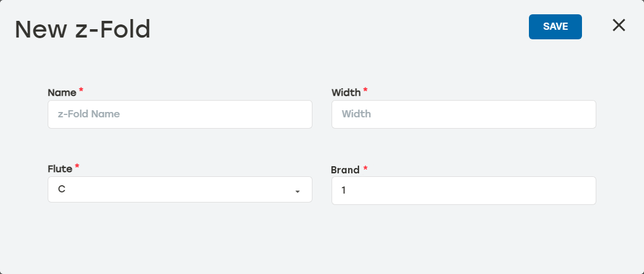Click the z-Fold Name placeholder text

tap(89, 114)
